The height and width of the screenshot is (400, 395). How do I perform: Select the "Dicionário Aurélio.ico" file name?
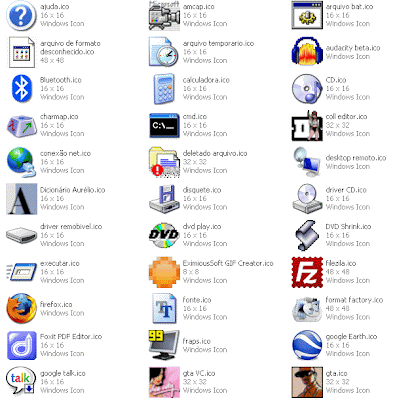pyautogui.click(x=73, y=190)
